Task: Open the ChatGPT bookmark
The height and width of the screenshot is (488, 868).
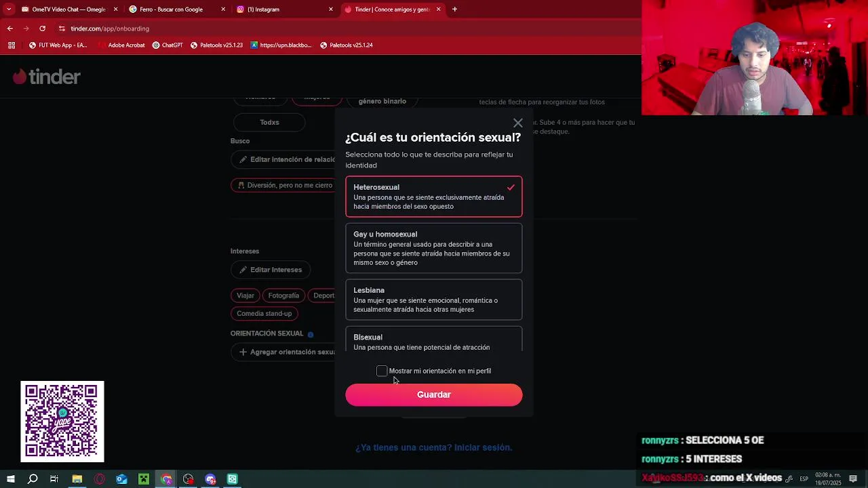Action: 167,45
